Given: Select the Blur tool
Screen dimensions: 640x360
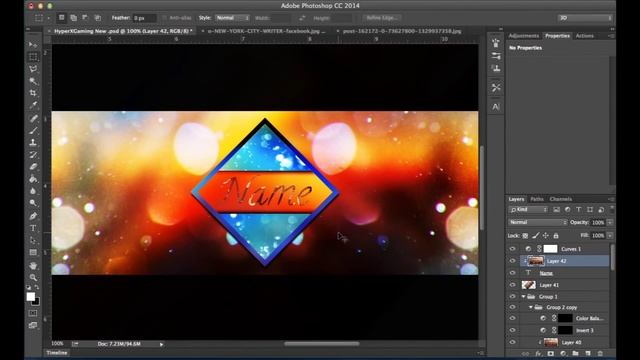Looking at the screenshot, I should pos(33,191).
